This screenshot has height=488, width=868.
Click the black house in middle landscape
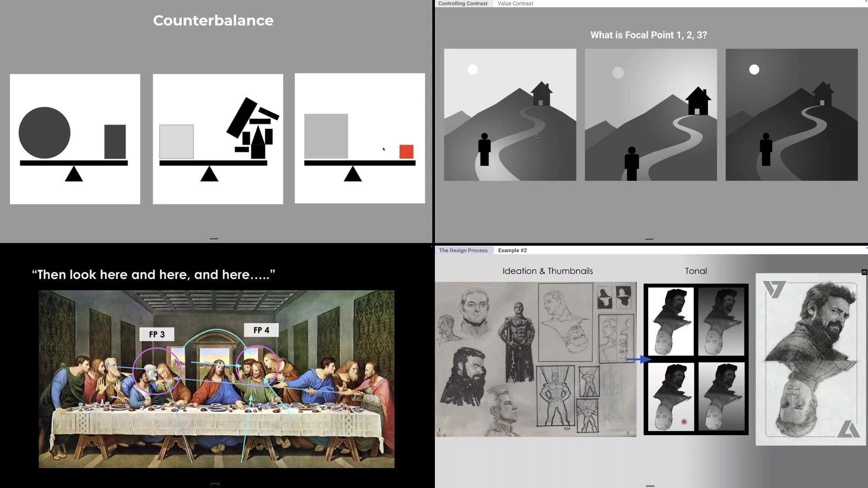click(698, 101)
